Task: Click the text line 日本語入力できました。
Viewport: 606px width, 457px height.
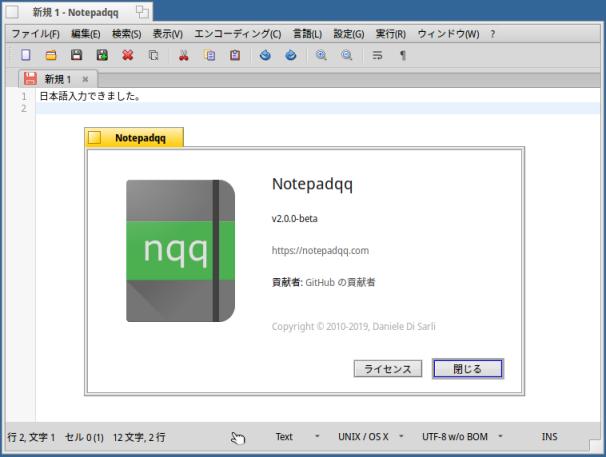Action: (x=90, y=96)
